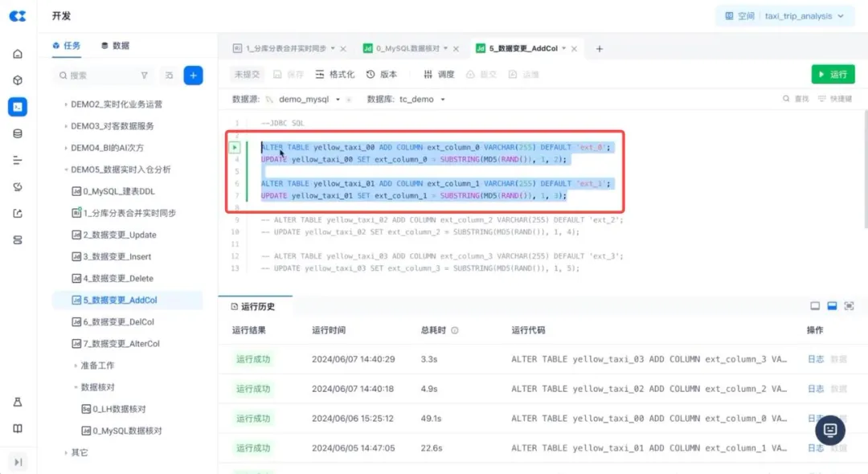Image resolution: width=868 pixels, height=474 pixels.
Task: Open the chat assistant floating icon
Action: click(830, 430)
